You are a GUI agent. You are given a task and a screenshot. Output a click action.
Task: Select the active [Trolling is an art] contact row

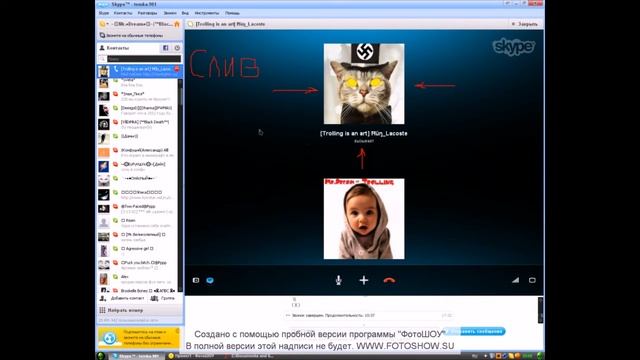pyautogui.click(x=140, y=71)
